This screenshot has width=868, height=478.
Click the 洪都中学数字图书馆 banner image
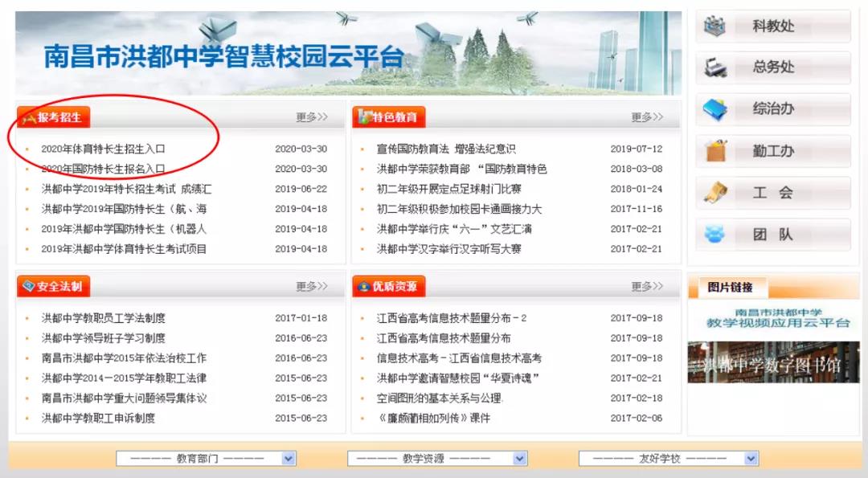(773, 362)
